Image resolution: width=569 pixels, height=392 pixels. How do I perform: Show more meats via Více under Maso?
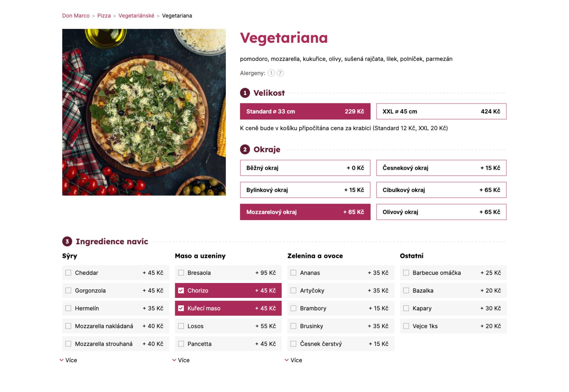(x=181, y=360)
